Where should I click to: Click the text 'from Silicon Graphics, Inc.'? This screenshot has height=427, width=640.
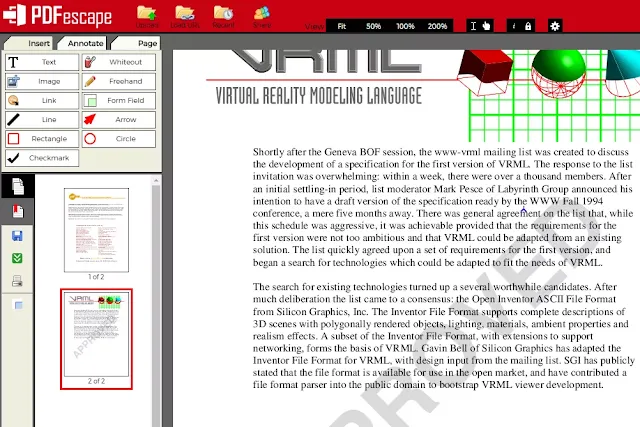[x=311, y=311]
